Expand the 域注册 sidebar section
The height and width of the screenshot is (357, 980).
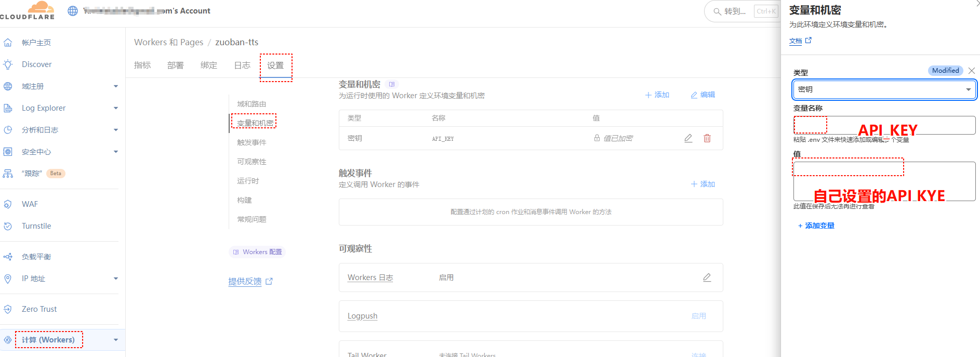(x=115, y=86)
